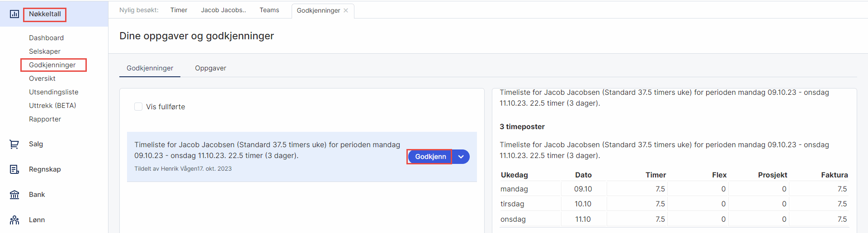Go to Oversikt in the sidebar
Image resolution: width=868 pixels, height=233 pixels.
coord(42,79)
